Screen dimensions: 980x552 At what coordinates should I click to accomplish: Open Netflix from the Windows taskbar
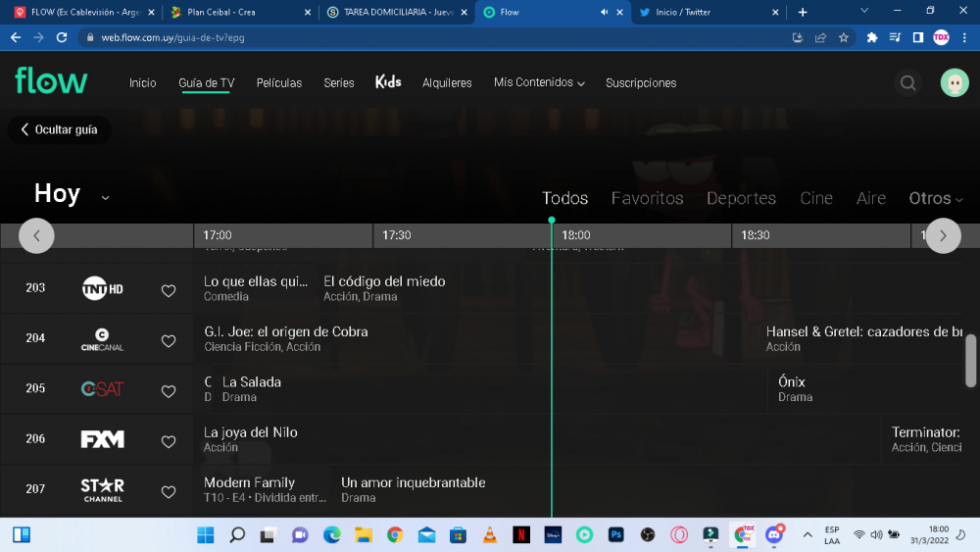[x=520, y=534]
